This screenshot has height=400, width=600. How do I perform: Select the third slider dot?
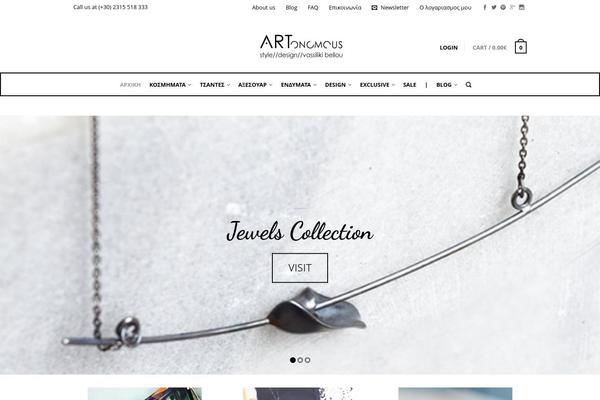point(307,360)
